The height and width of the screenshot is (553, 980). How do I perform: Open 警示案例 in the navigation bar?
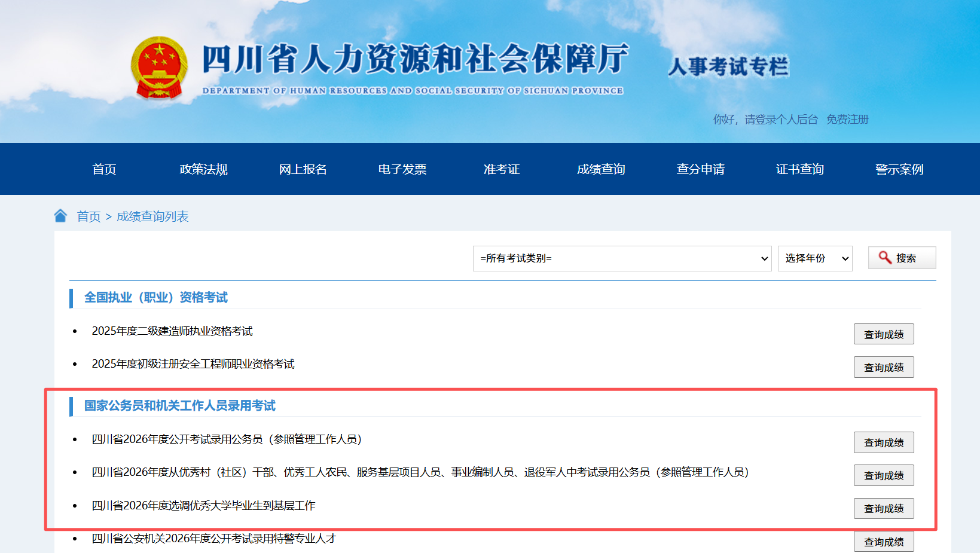pos(899,169)
